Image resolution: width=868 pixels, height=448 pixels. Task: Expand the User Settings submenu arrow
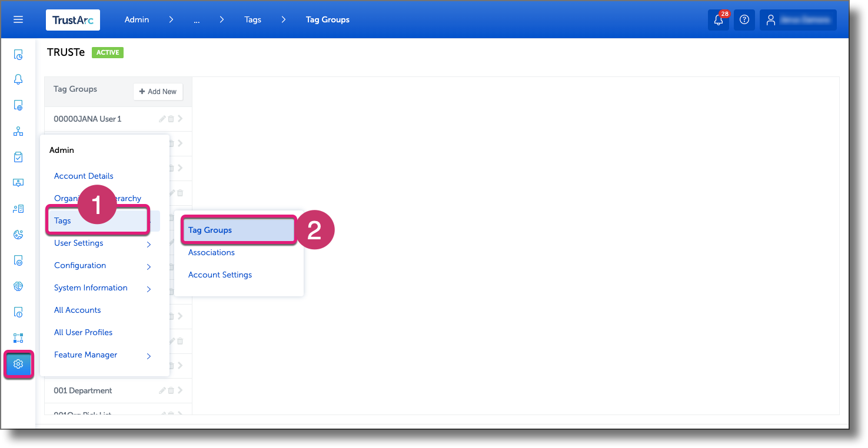(149, 244)
